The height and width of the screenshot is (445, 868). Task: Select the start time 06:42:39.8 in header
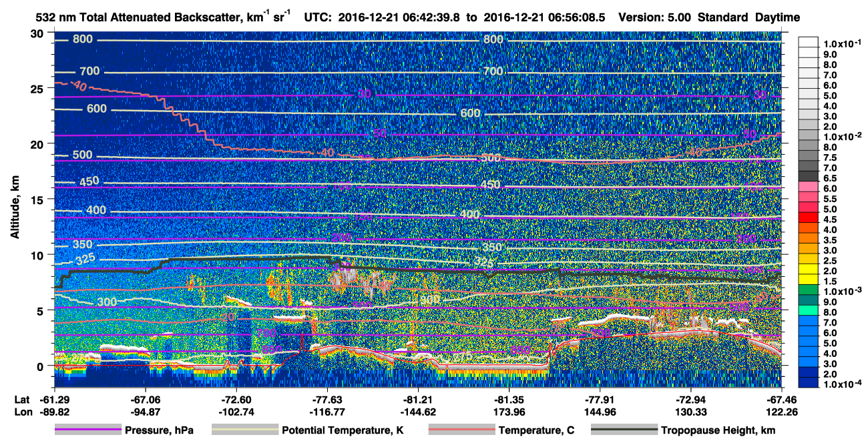(431, 17)
